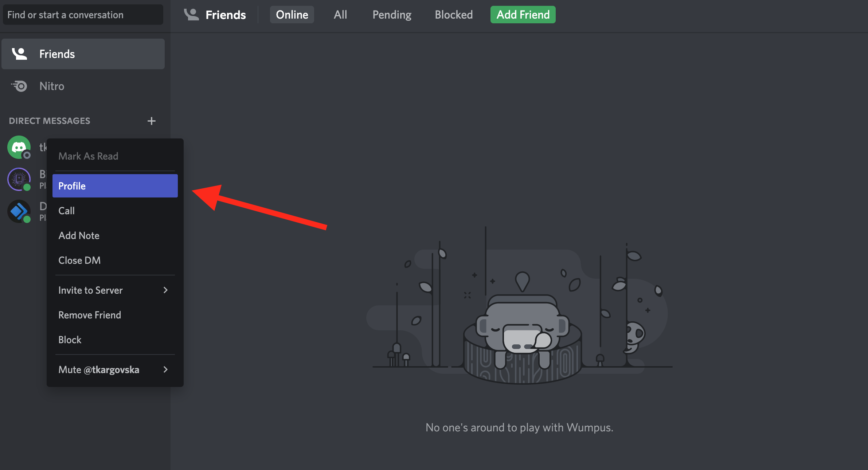This screenshot has height=470, width=868.
Task: Click Block option in context menu
Action: [x=69, y=339]
